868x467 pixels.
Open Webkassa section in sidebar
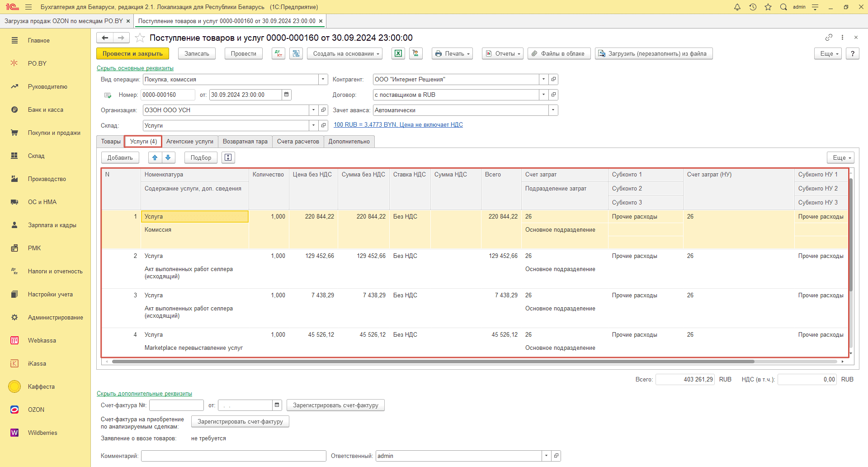[x=42, y=340]
